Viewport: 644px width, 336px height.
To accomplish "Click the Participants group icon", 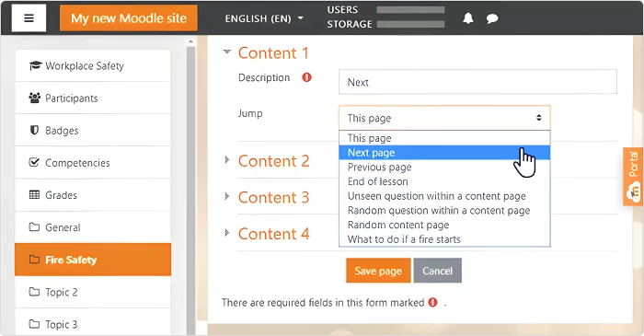I will 35,98.
